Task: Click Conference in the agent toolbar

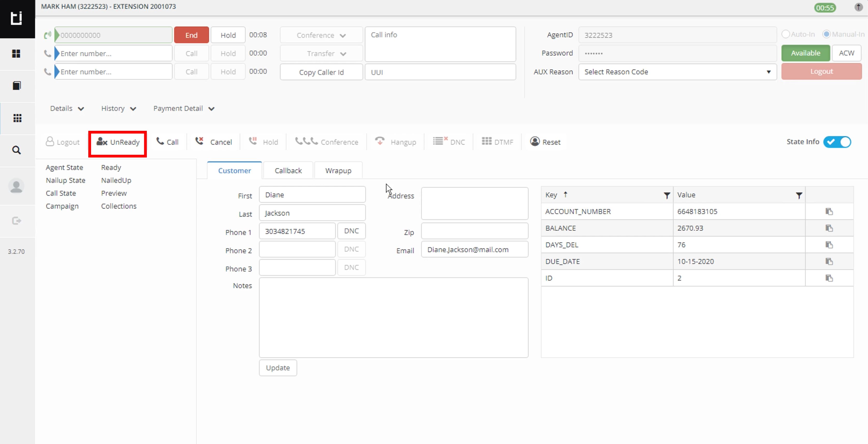Action: pos(327,142)
